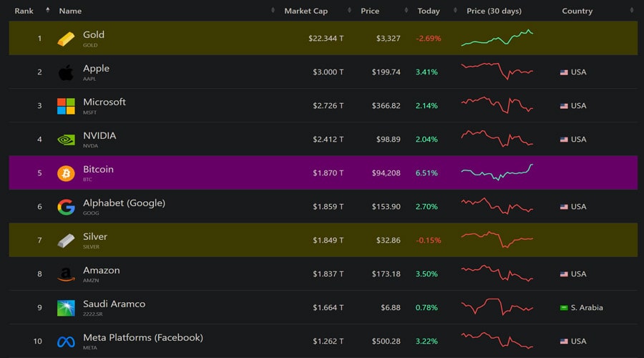Image resolution: width=644 pixels, height=358 pixels.
Task: Click the USA flag in Microsoft row
Action: [x=564, y=106]
